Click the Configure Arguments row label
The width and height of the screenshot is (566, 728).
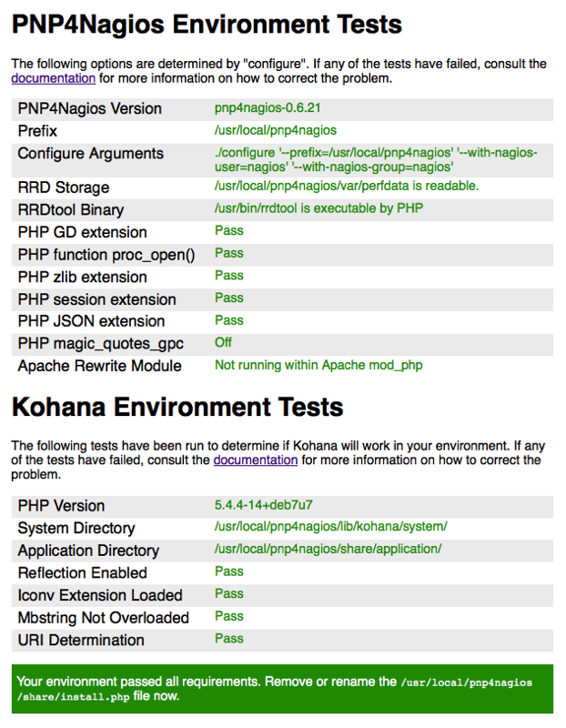90,154
